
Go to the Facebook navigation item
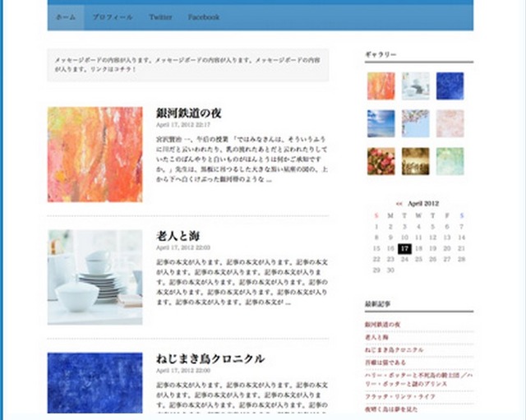[x=204, y=17]
